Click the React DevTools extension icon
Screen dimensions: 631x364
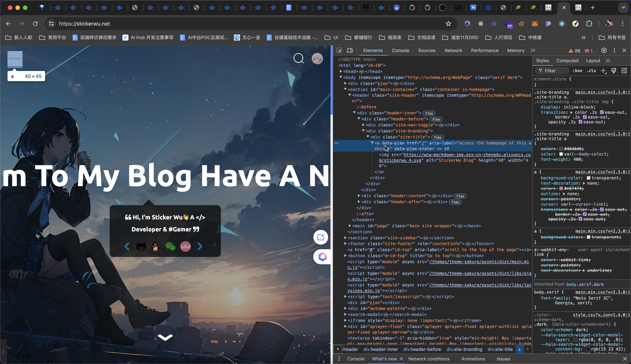tap(481, 24)
